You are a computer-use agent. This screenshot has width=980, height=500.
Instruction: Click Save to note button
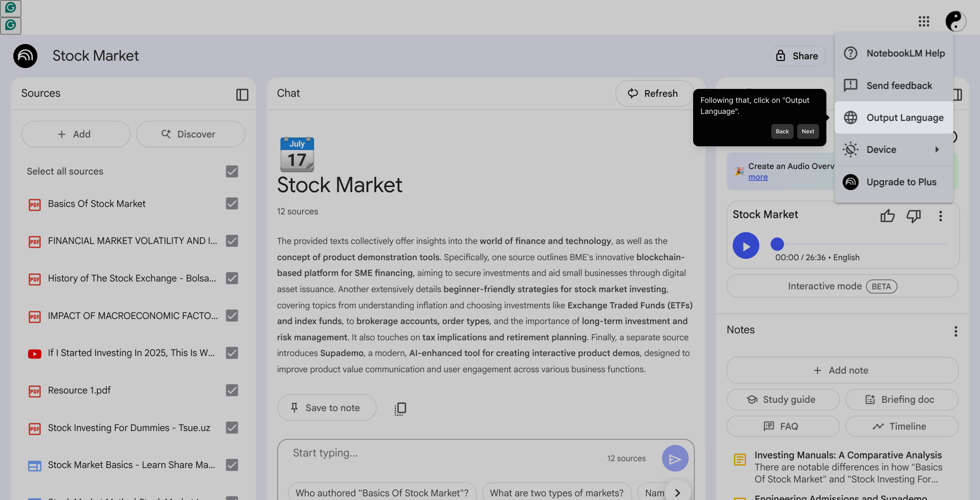[x=327, y=408]
